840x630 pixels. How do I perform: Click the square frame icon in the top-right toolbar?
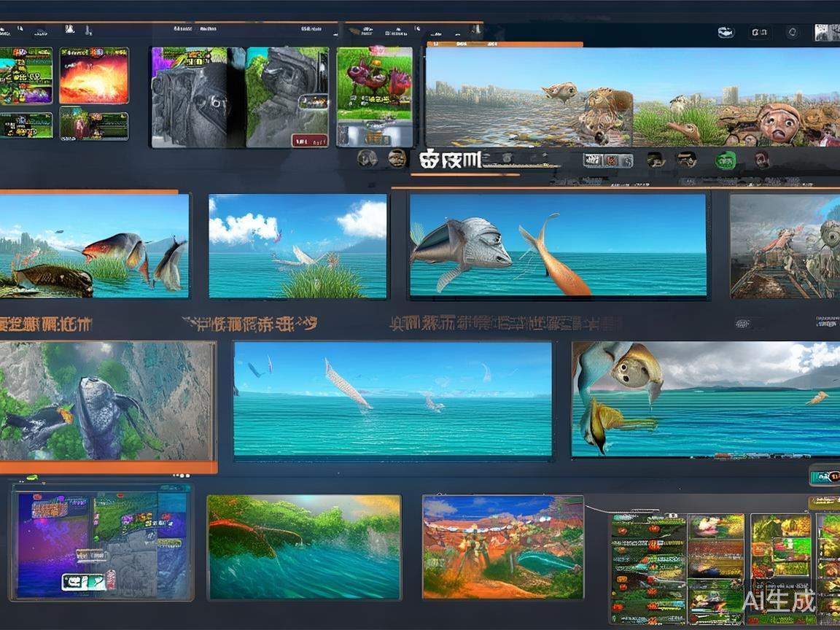[x=760, y=32]
